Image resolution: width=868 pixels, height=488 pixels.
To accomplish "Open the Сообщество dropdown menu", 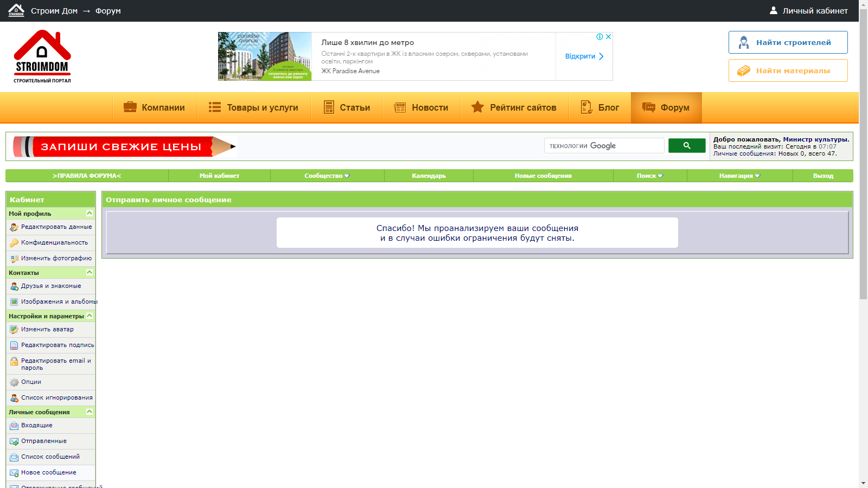I will (326, 176).
